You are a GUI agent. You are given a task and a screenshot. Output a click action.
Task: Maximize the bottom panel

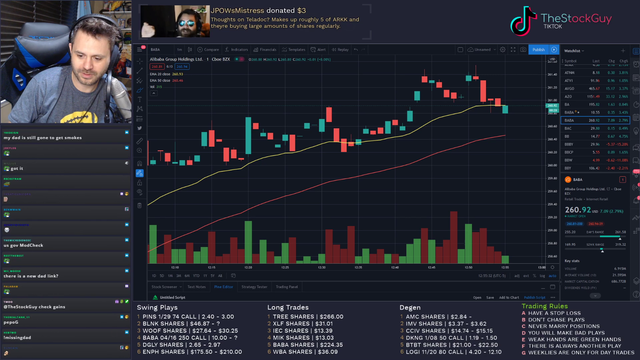click(x=553, y=287)
